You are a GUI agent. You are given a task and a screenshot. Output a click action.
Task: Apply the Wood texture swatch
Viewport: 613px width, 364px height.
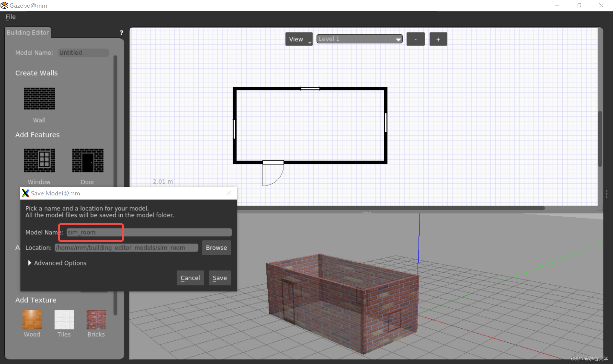pos(32,319)
